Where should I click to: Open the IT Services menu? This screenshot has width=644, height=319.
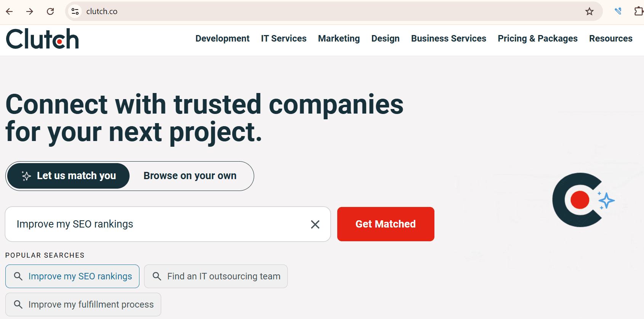tap(284, 38)
